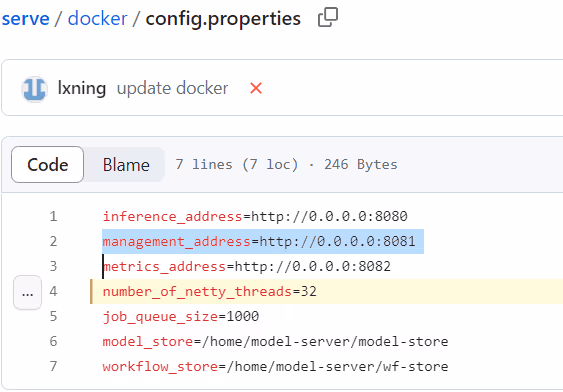Select line number 4
Viewport: 563px width, 392px height.
(53, 291)
